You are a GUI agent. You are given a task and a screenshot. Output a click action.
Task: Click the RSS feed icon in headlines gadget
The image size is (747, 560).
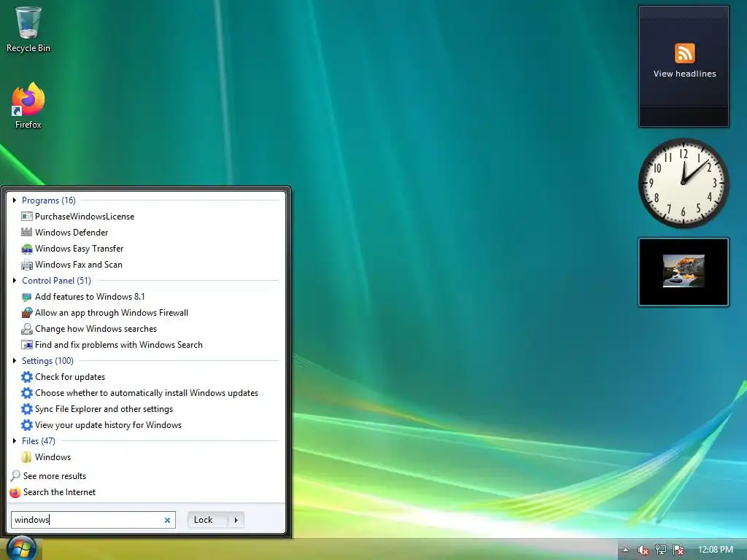(x=684, y=52)
